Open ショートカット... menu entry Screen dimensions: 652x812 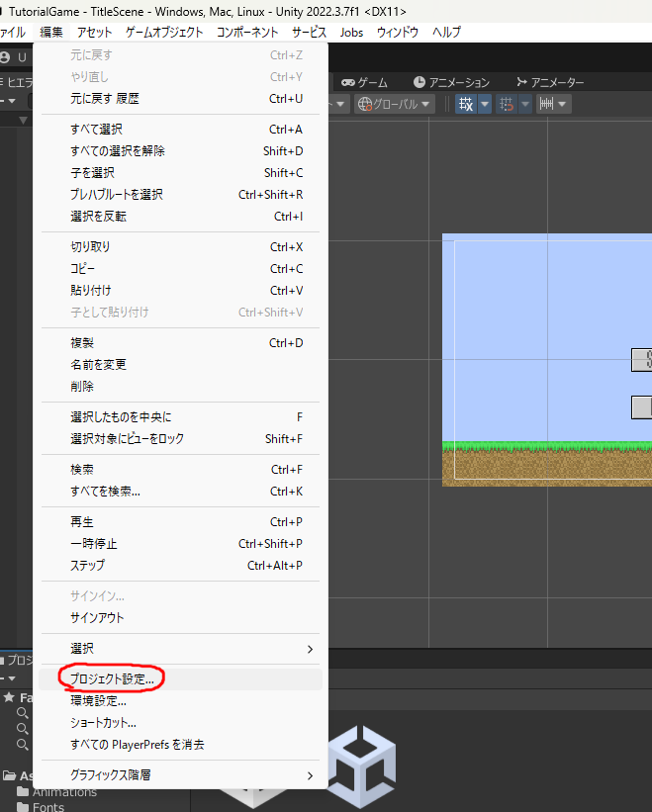coord(180,722)
